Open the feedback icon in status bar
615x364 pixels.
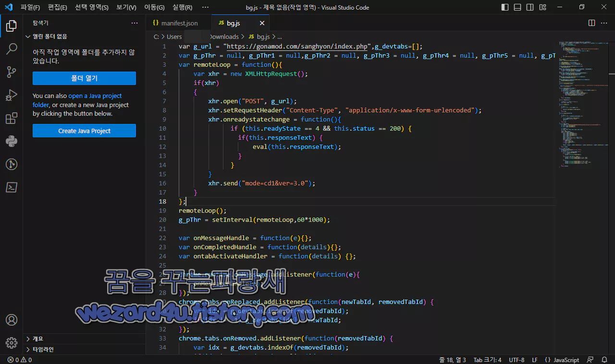point(591,360)
